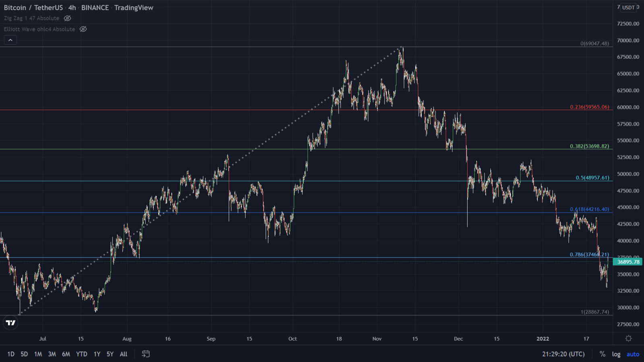Click the TradingView logo icon
The image size is (644, 362).
pos(11,323)
